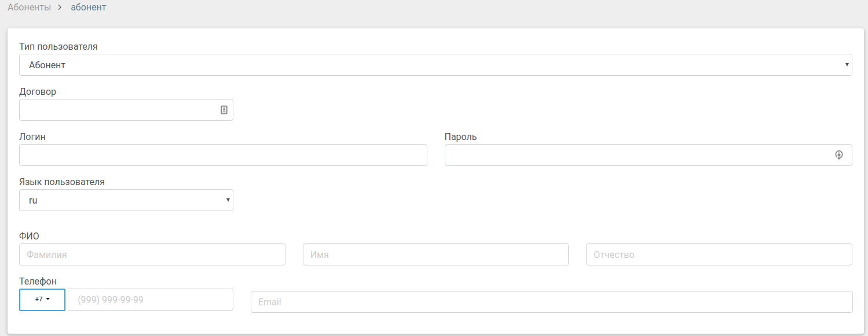The width and height of the screenshot is (868, 336).
Task: Click the Тип пользователя label text
Action: tap(58, 46)
